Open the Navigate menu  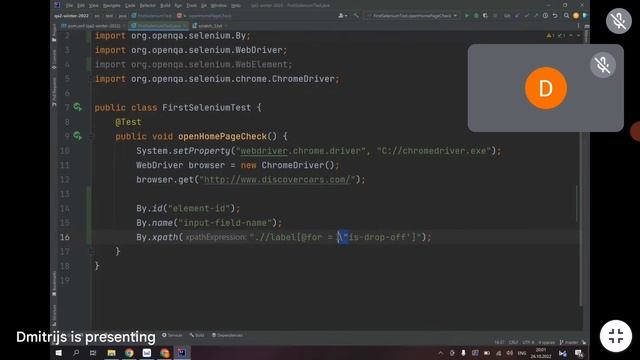[x=111, y=5]
